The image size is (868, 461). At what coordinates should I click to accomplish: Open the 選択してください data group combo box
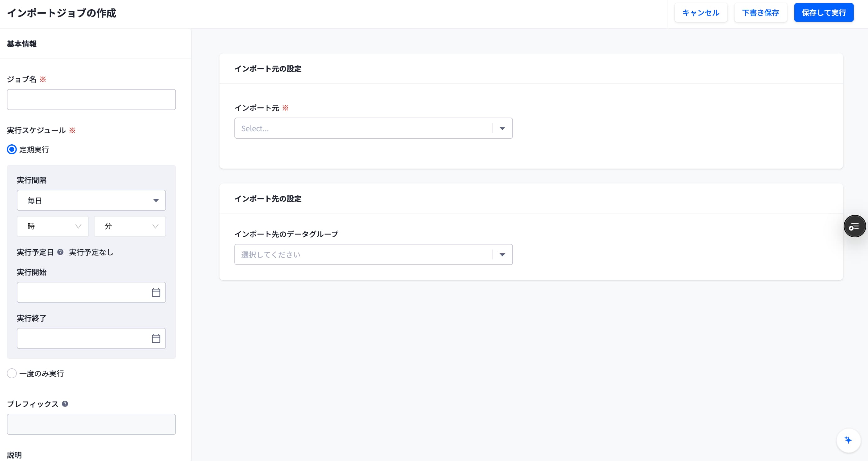pos(373,255)
